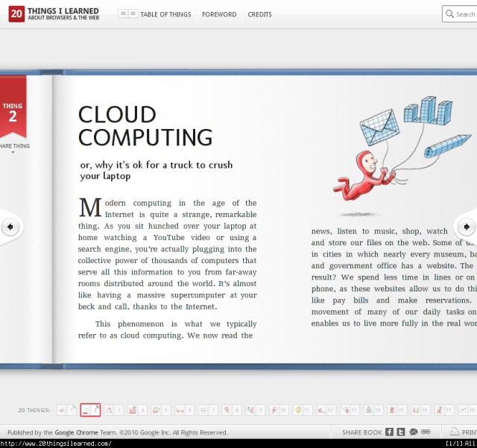Open the Foreword page
Image resolution: width=477 pixels, height=448 pixels.
coord(219,14)
